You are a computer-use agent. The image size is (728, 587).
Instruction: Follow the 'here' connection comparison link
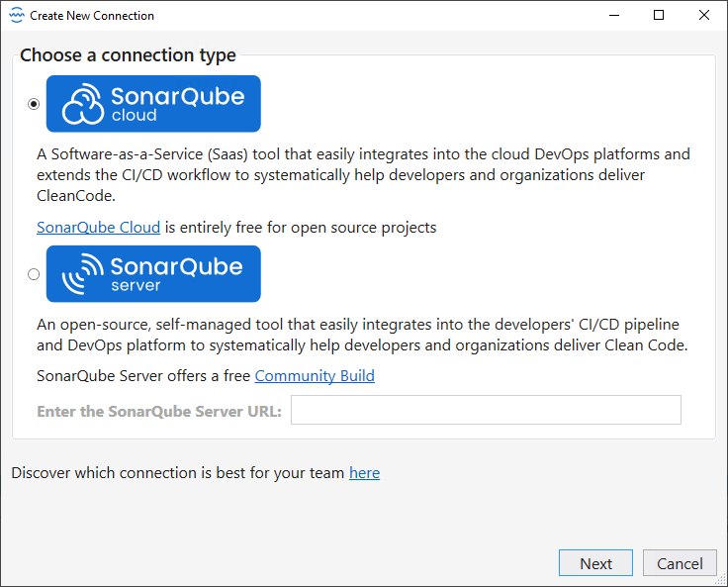click(x=364, y=472)
